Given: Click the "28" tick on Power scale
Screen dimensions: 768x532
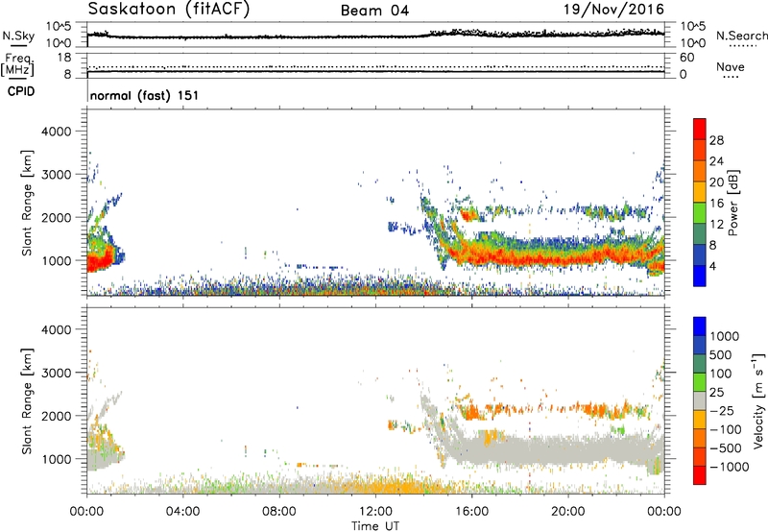Looking at the screenshot, I should pyautogui.click(x=716, y=140).
